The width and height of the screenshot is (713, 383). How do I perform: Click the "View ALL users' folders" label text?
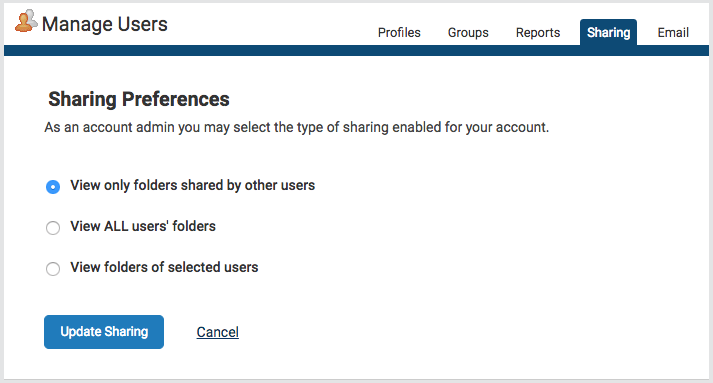click(143, 226)
